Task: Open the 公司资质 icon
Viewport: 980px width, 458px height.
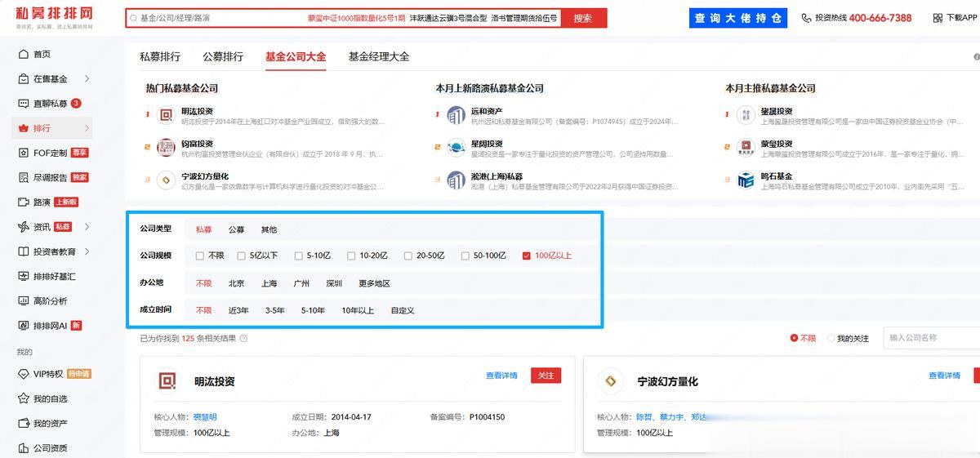Action: (x=23, y=448)
